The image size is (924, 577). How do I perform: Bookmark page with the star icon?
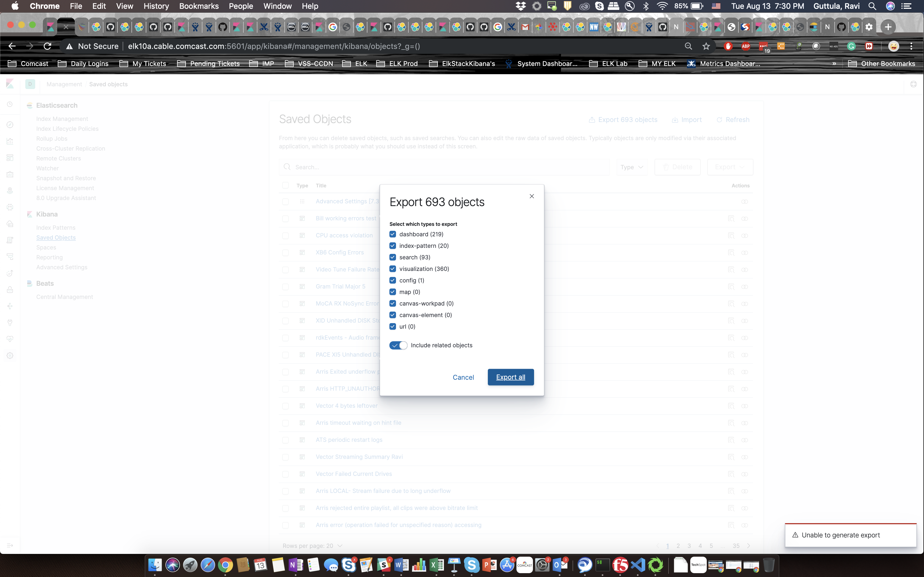[x=706, y=46]
